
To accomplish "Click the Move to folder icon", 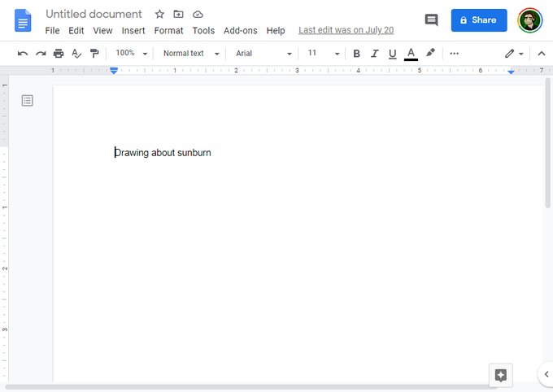I will click(178, 14).
